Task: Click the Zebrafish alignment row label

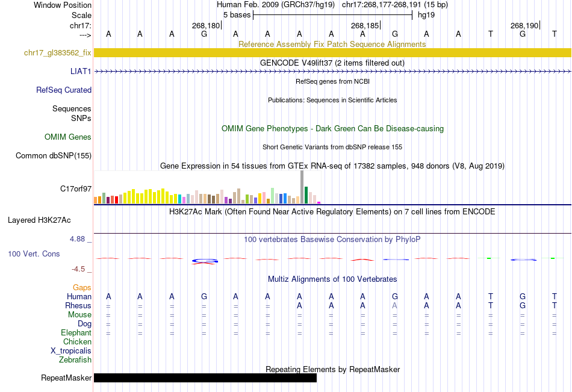Action: click(x=75, y=359)
